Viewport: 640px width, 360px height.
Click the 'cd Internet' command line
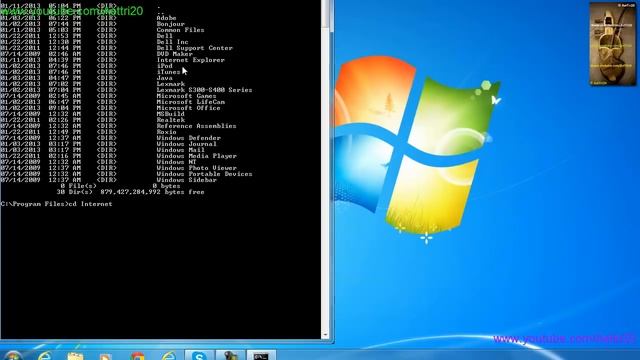[56, 204]
